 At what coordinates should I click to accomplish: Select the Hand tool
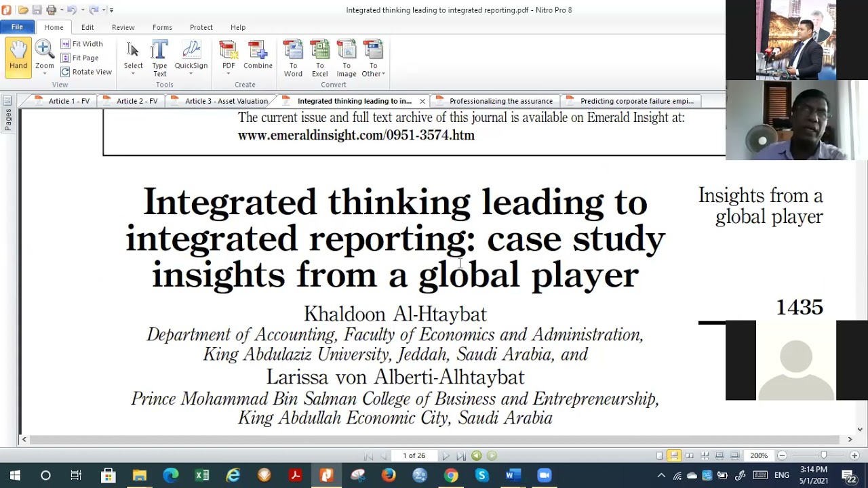tap(18, 57)
